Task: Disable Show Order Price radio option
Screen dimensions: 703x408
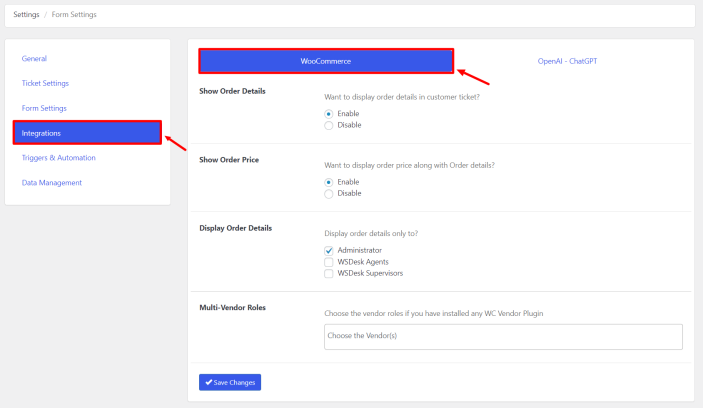Action: click(x=329, y=194)
